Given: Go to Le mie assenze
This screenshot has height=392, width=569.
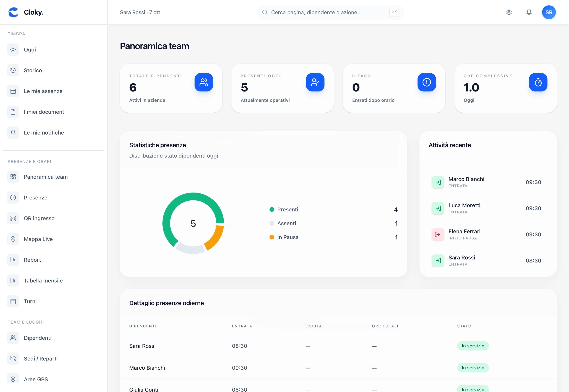Looking at the screenshot, I should [x=54, y=91].
